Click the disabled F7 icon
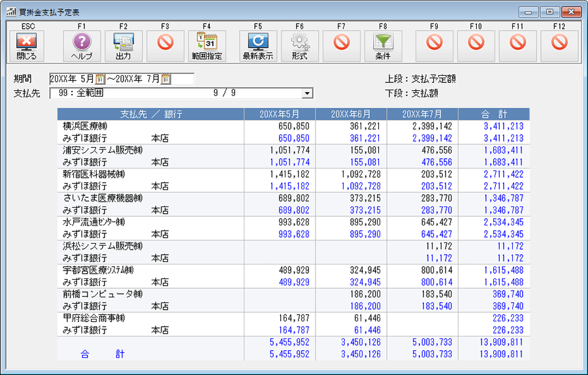Viewport: 588px width, 375px height. click(x=341, y=46)
